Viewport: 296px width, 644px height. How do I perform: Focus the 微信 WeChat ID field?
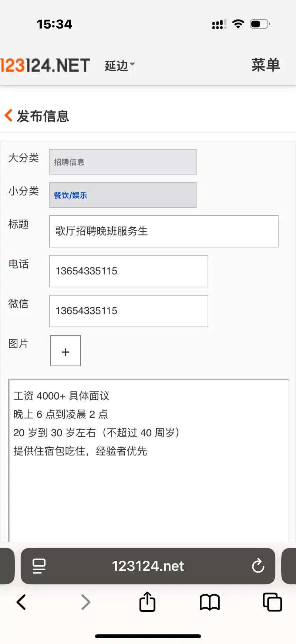pos(129,311)
